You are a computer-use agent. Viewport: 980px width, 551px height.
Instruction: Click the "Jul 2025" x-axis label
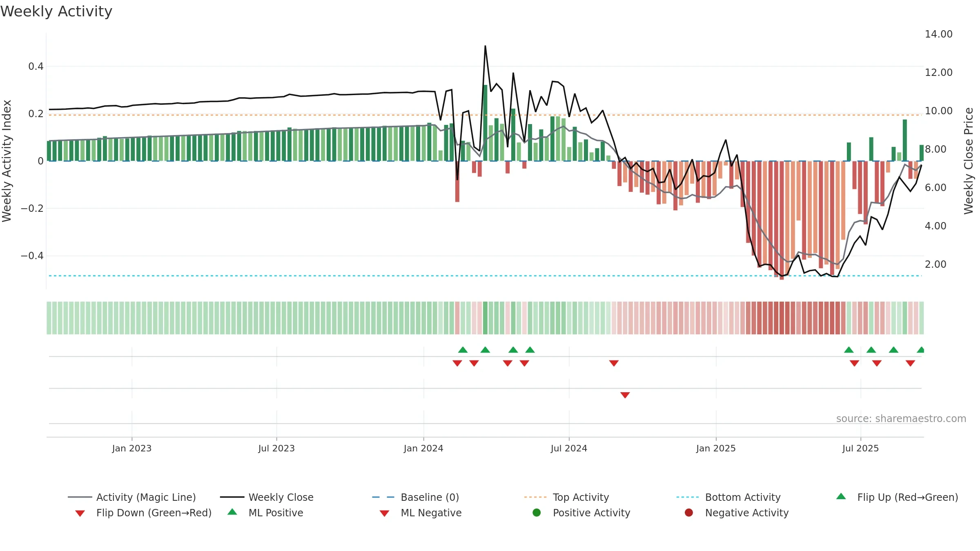click(x=860, y=448)
